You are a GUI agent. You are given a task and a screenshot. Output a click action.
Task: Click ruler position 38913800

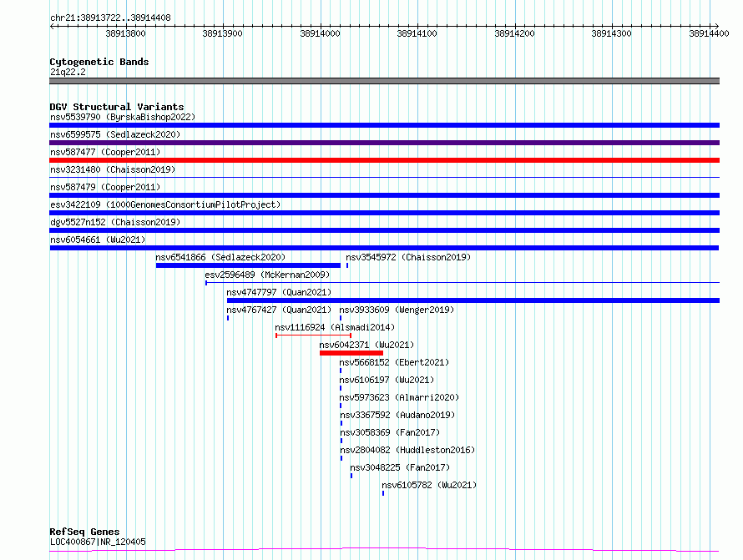[x=125, y=33]
